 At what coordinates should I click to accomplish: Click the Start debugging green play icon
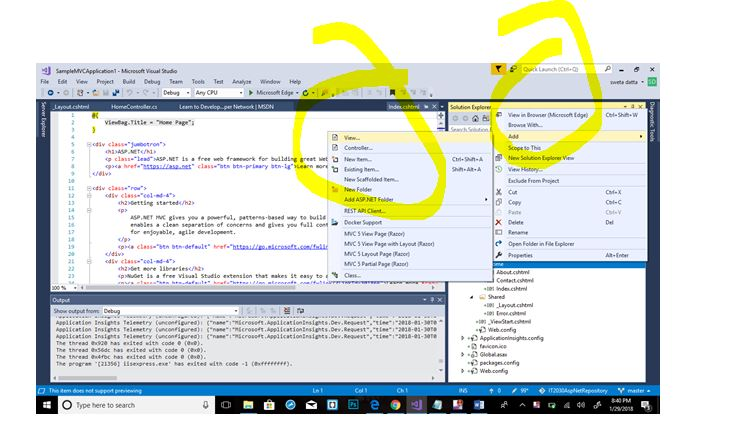click(251, 93)
